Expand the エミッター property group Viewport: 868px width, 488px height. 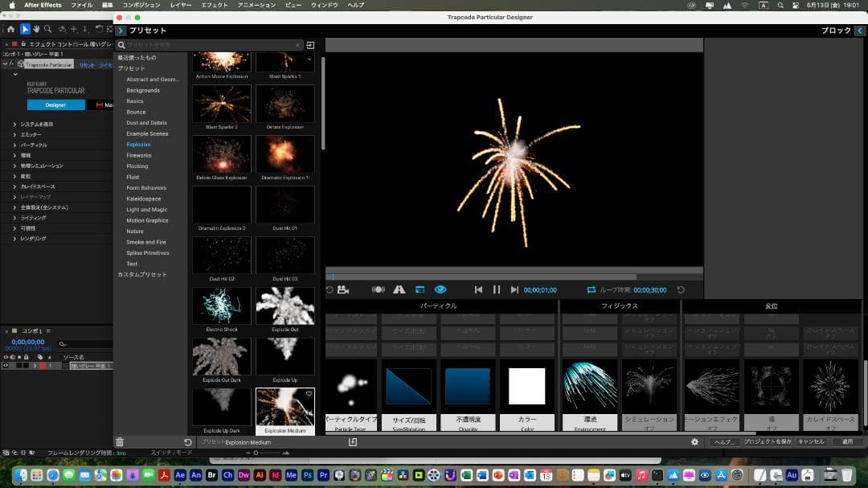(x=14, y=134)
